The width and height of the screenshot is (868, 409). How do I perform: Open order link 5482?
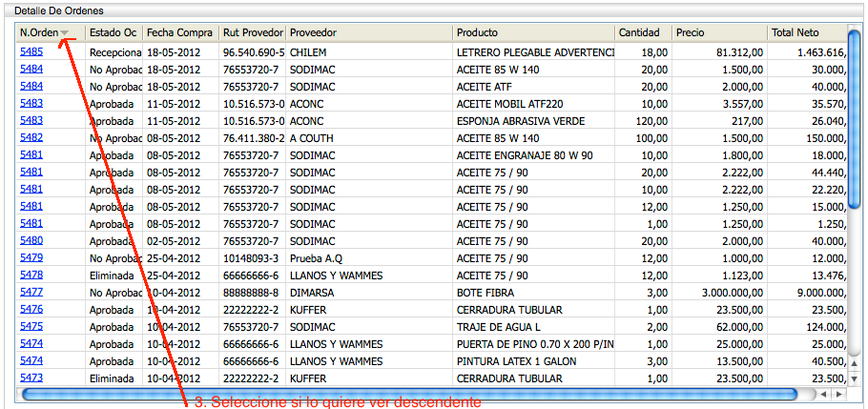[x=31, y=137]
